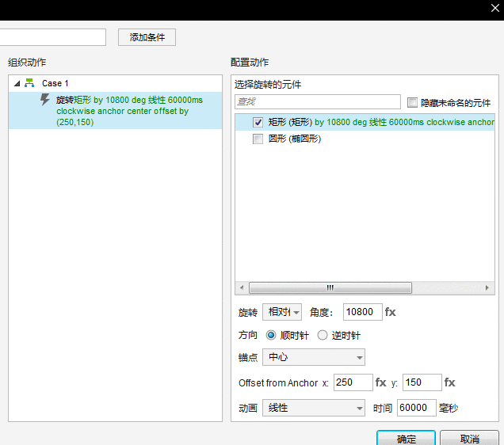
Task: Select the 顺时针 radio button
Action: click(x=271, y=335)
